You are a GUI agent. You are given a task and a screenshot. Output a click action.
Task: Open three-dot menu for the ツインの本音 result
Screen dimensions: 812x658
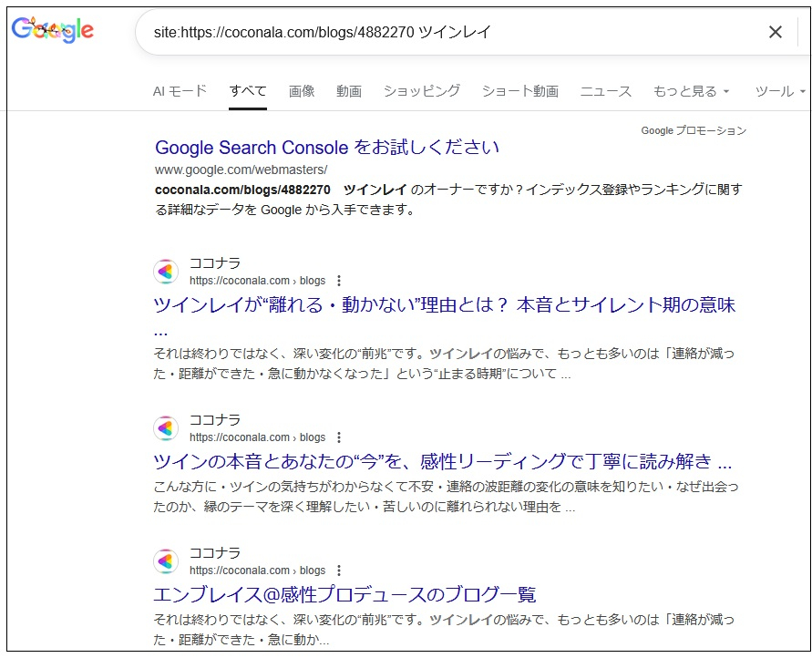point(339,437)
